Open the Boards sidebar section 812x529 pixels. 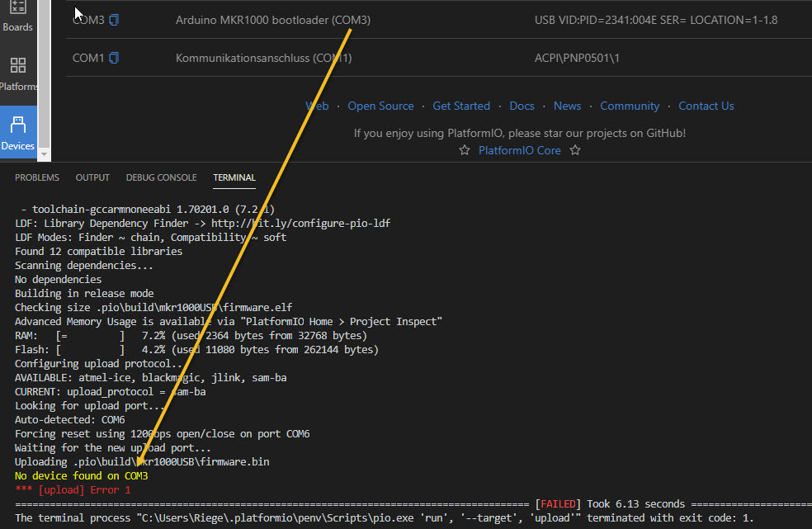(17, 17)
